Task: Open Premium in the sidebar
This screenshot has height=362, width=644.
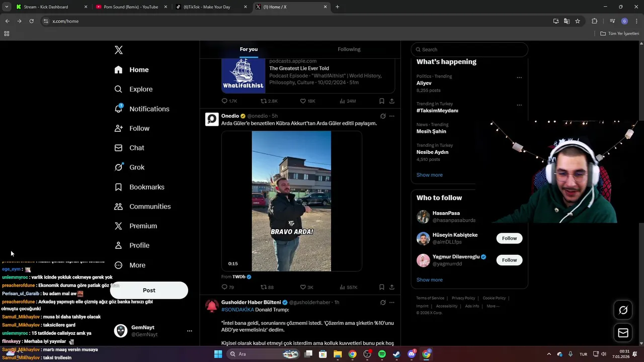Action: pos(136,226)
